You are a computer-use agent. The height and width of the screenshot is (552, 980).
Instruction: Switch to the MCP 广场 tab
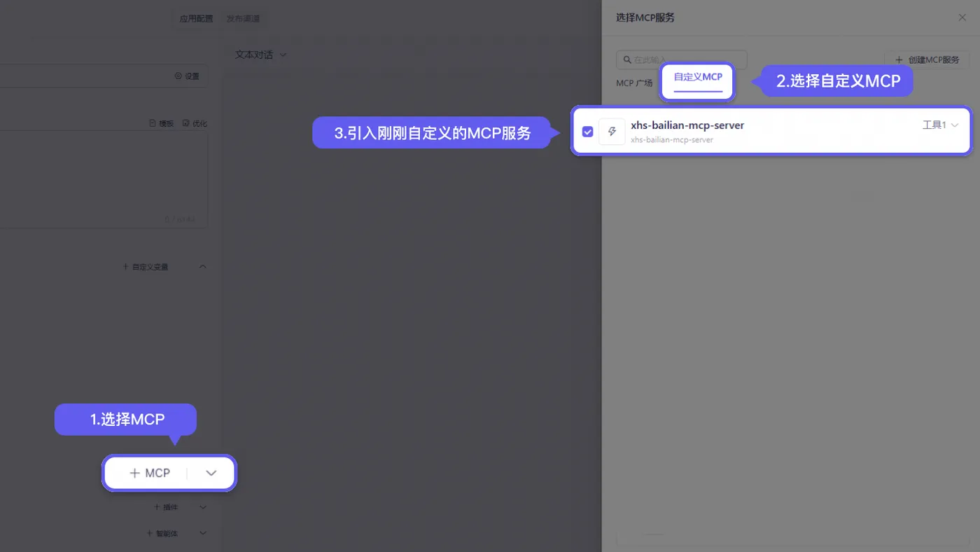634,83
